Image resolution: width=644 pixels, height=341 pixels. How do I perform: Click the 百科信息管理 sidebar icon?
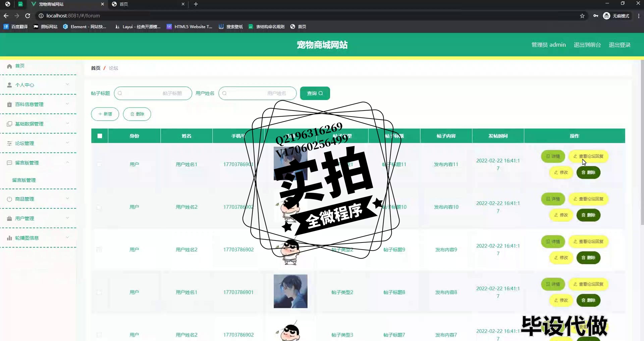(x=9, y=105)
